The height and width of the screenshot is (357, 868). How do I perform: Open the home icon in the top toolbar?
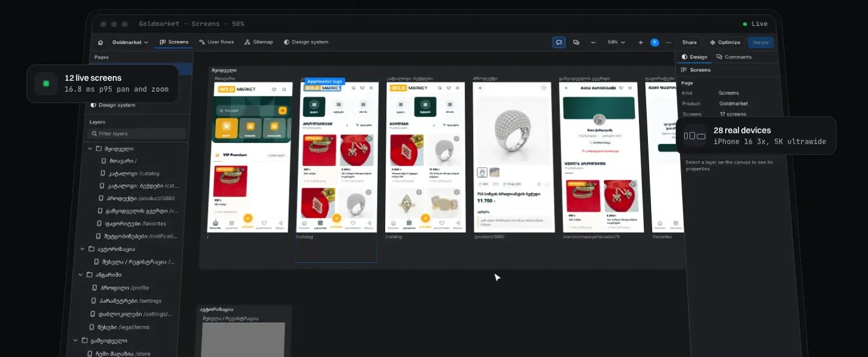coord(101,42)
